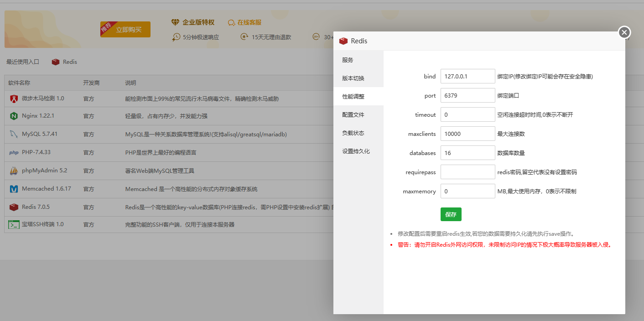The width and height of the screenshot is (644, 321).
Task: Click the 开发商 column header
Action: (91, 83)
